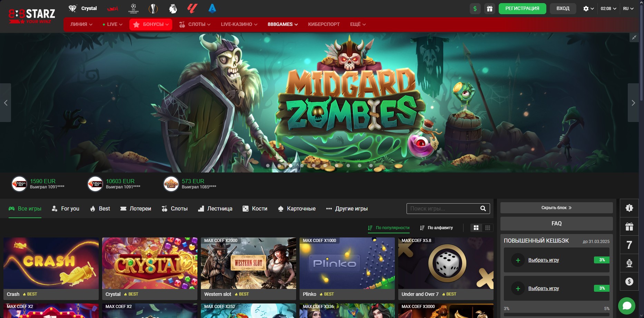Select the Карточные tab

click(x=297, y=208)
